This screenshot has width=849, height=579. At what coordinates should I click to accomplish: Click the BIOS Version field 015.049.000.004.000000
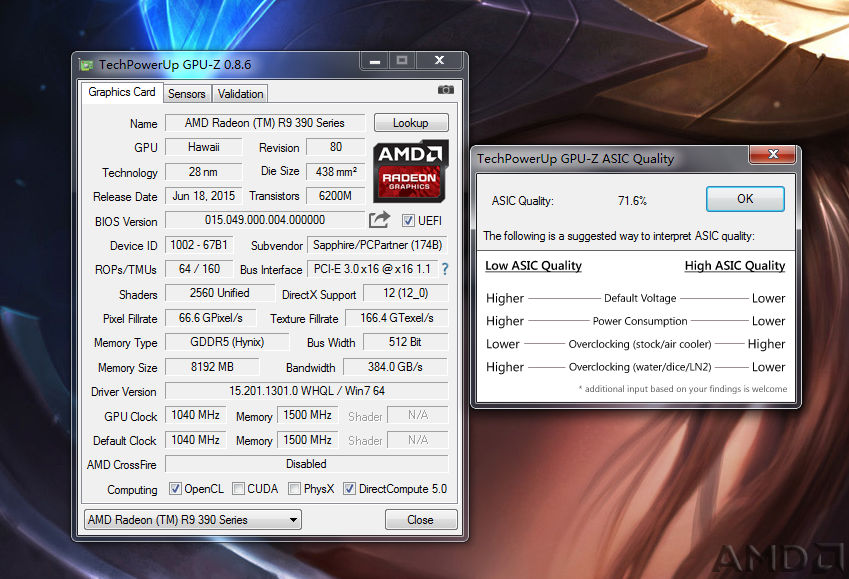265,220
